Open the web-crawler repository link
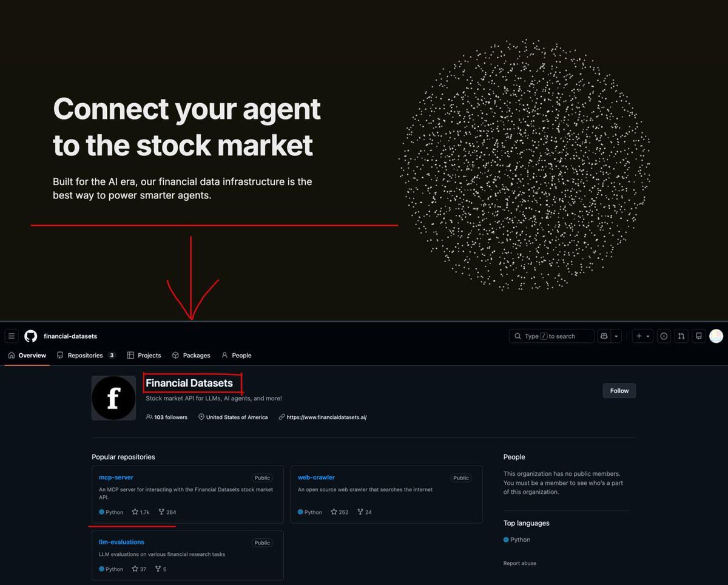728x585 pixels. [x=316, y=478]
